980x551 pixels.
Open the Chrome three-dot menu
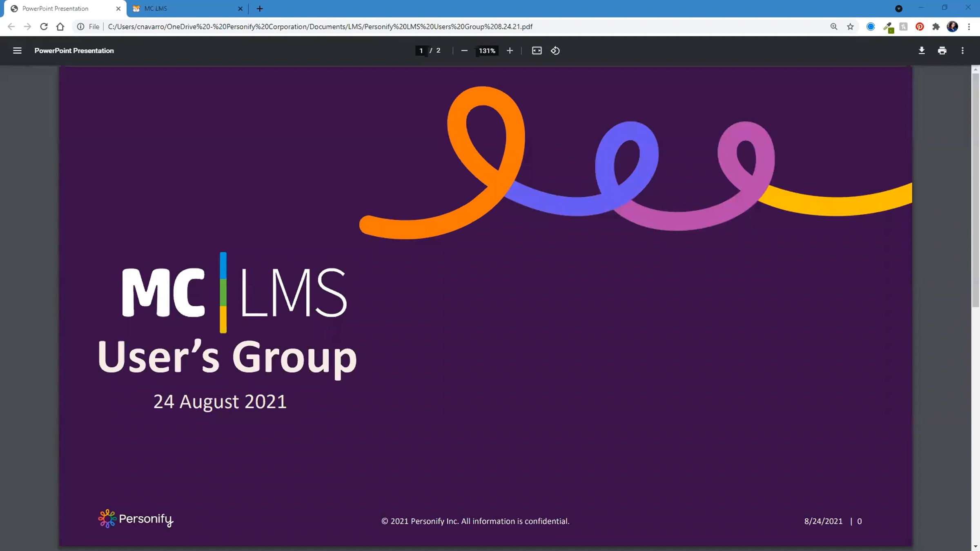pyautogui.click(x=969, y=27)
